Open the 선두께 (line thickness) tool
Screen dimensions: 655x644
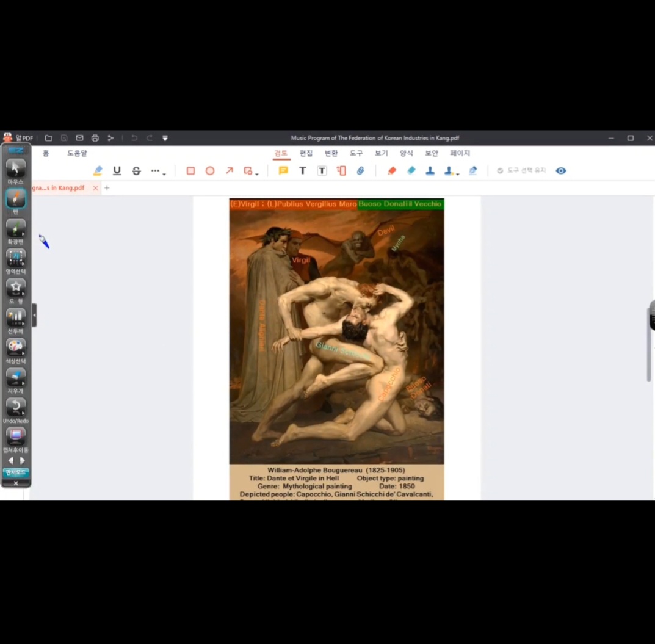[x=15, y=321]
